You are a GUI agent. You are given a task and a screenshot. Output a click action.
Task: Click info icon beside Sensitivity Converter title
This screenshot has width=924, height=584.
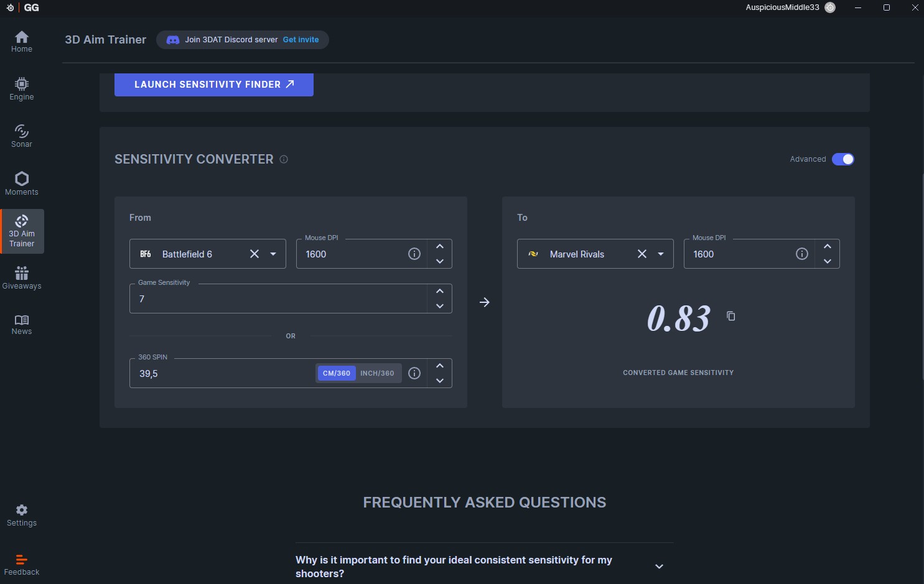(284, 159)
